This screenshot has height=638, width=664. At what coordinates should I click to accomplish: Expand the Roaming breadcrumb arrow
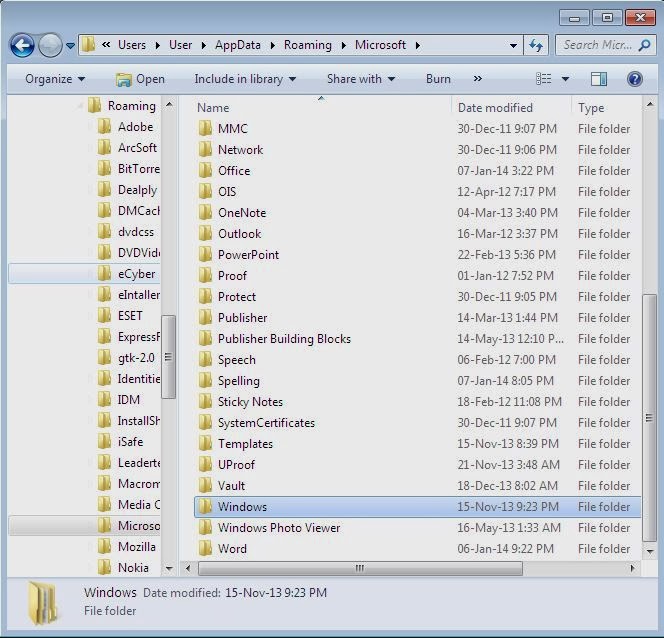pos(344,45)
